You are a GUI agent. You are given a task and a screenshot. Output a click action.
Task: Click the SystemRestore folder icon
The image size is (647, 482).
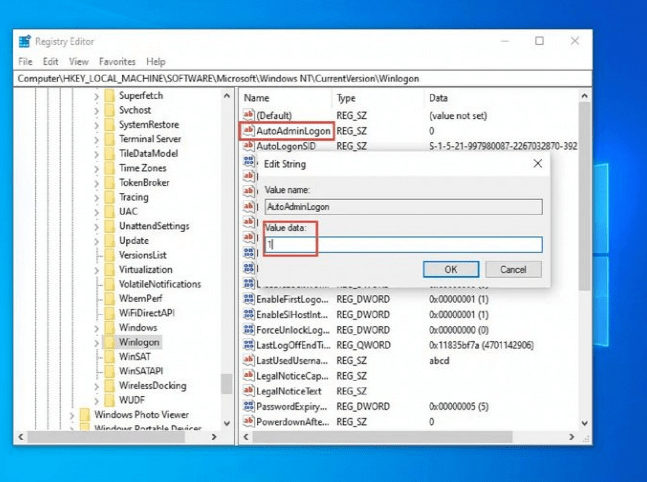pyautogui.click(x=109, y=125)
